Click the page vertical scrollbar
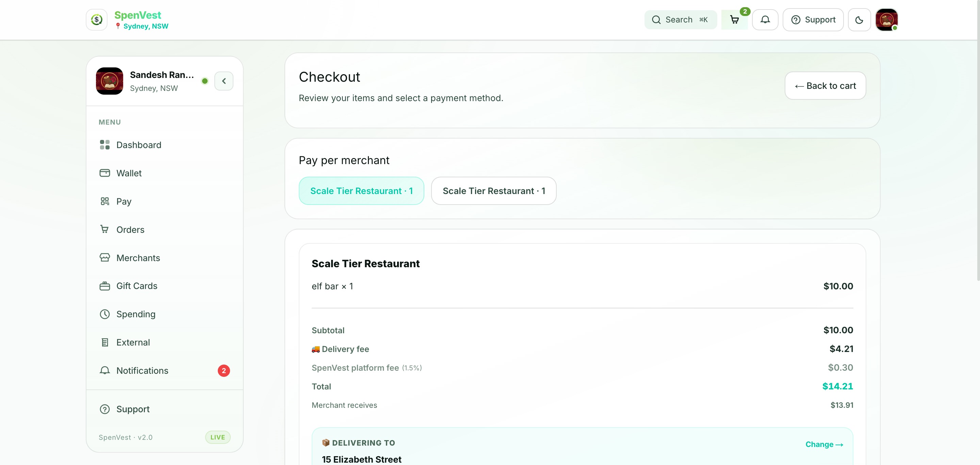 978,141
